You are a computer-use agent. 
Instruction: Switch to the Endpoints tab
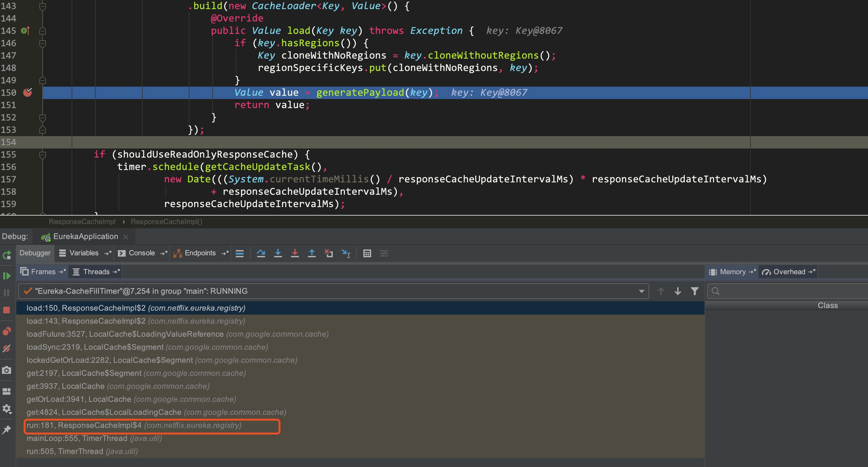pos(200,253)
